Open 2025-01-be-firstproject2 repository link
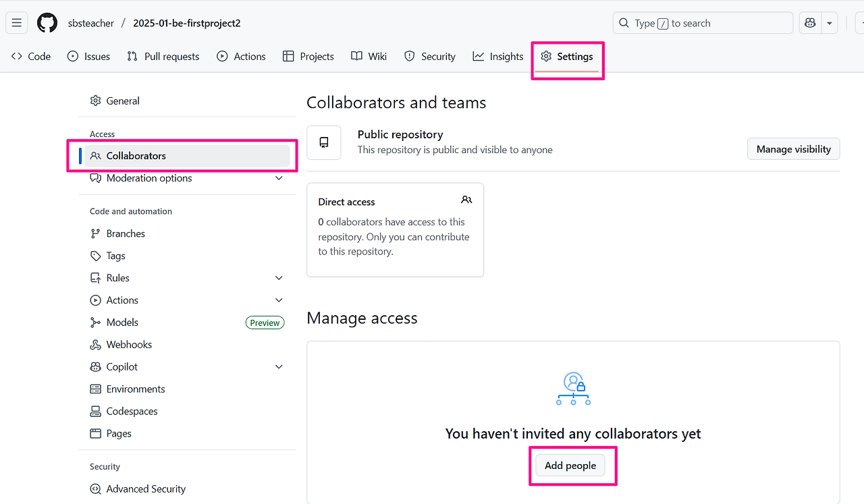 (187, 23)
